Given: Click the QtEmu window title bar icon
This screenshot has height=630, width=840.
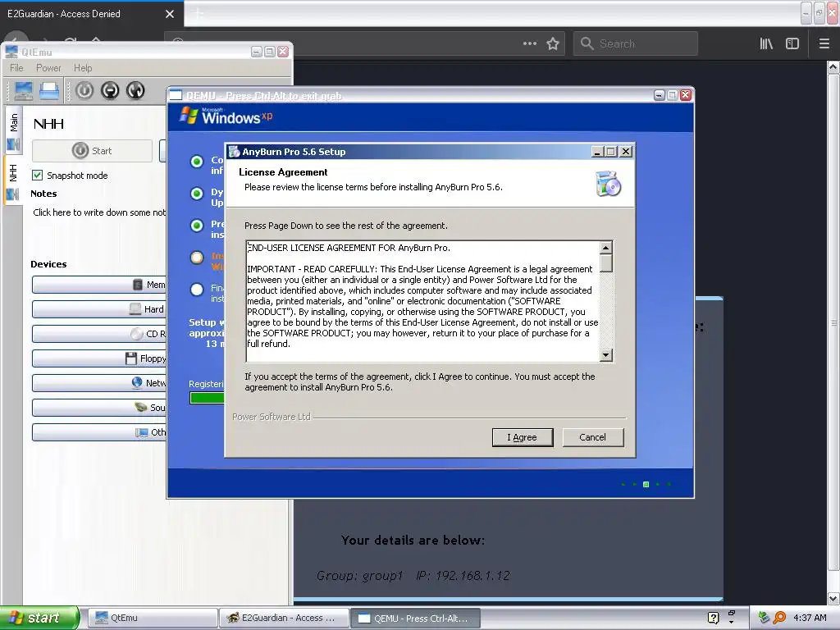Looking at the screenshot, I should 11,52.
